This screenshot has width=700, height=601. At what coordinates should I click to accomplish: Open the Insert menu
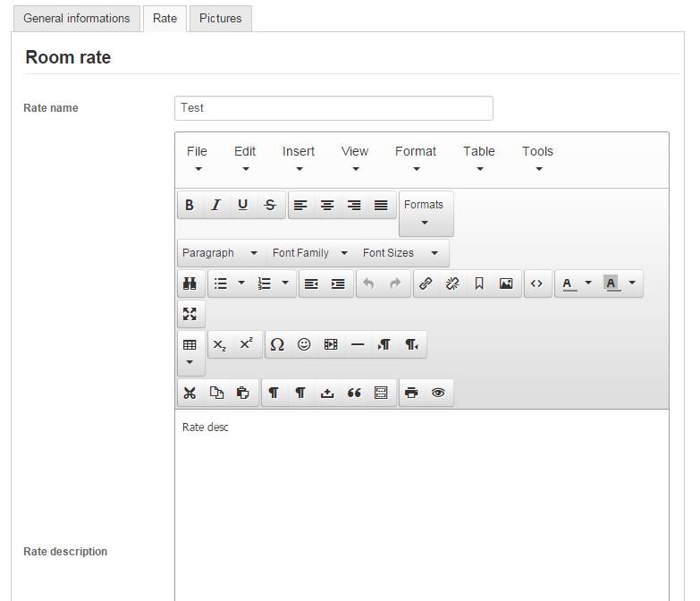coord(299,158)
